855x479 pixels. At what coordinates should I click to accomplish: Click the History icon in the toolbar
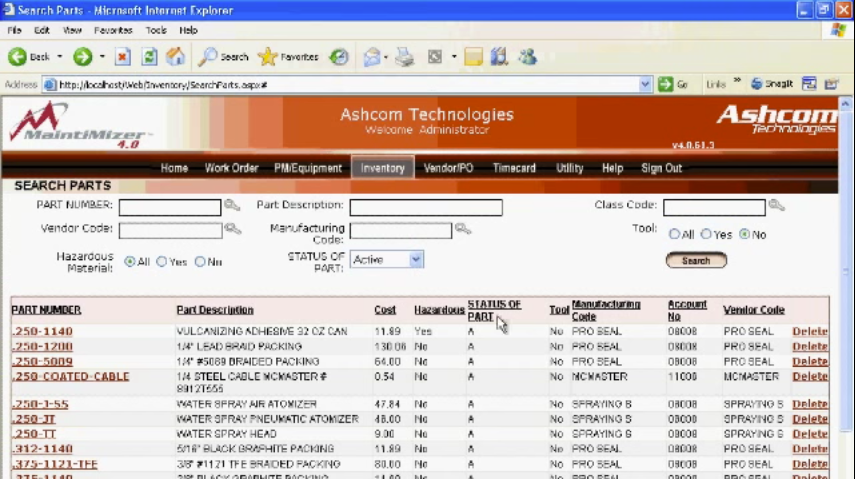coord(339,56)
